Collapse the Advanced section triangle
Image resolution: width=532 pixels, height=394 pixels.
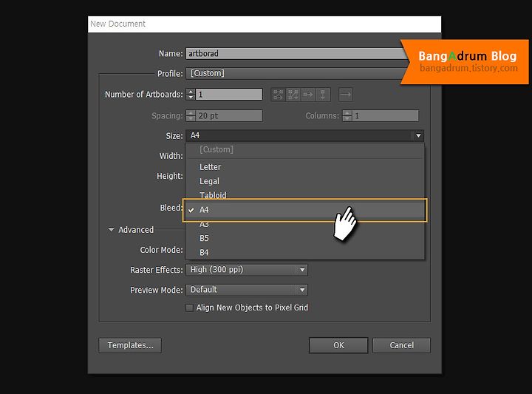tap(111, 230)
